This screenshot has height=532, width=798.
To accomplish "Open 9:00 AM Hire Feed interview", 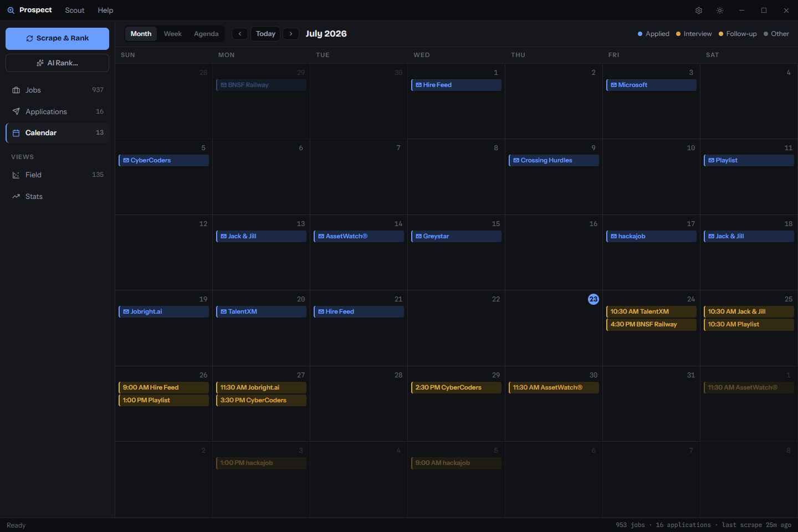I will tap(163, 388).
